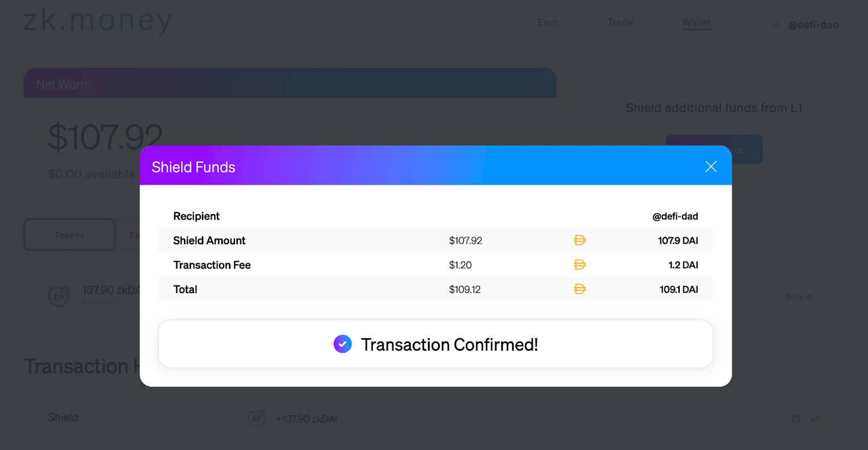The width and height of the screenshot is (868, 450).
Task: Click the @defi-dad recipient value
Action: coord(675,216)
